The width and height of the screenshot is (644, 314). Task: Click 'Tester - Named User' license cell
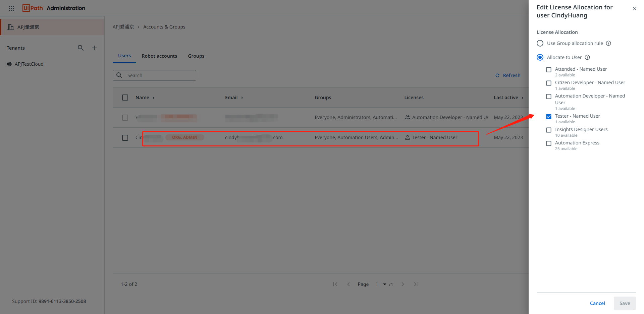(435, 137)
